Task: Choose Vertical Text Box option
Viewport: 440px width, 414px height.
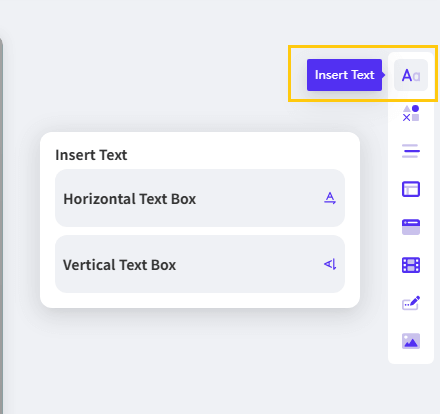Action: pos(200,264)
